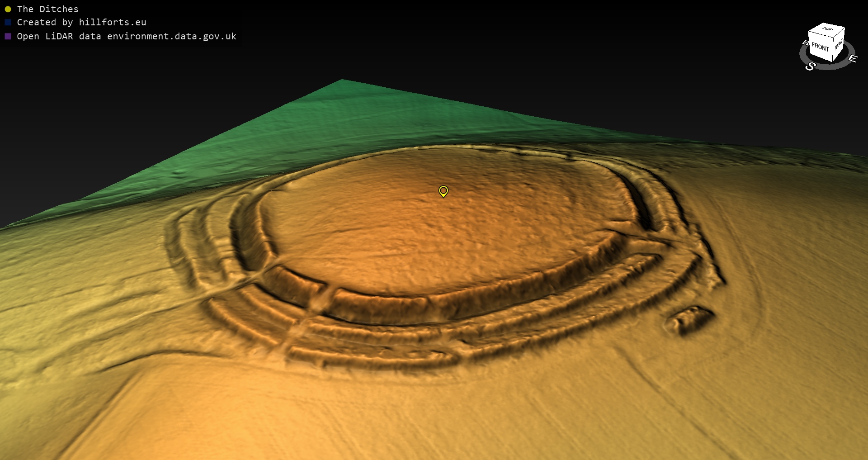Open the Open LiDAR data environment.data.gov.uk link

127,36
